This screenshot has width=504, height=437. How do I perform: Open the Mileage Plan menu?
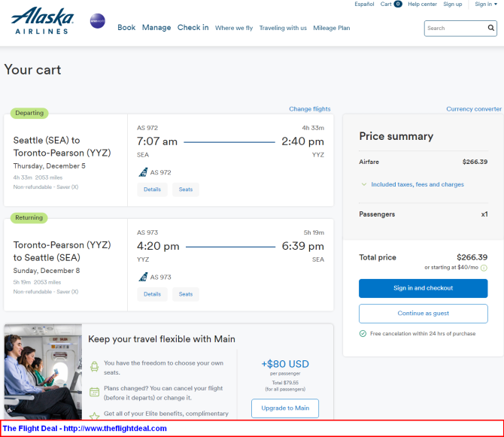tap(332, 28)
